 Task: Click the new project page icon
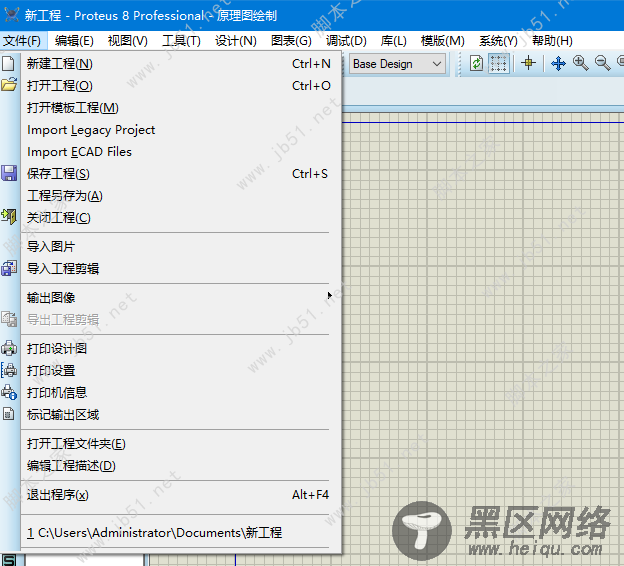point(8,64)
